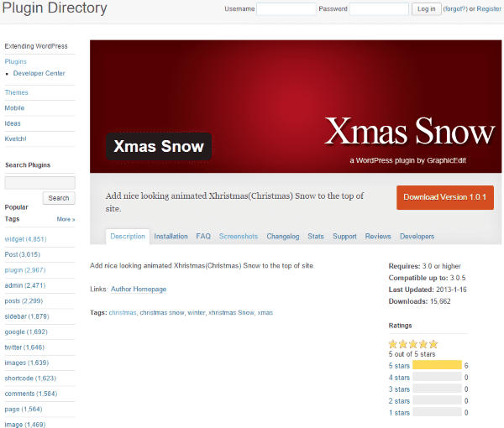Click the Xmas Snow banner image
Image resolution: width=504 pixels, height=428 pixels.
(x=296, y=107)
